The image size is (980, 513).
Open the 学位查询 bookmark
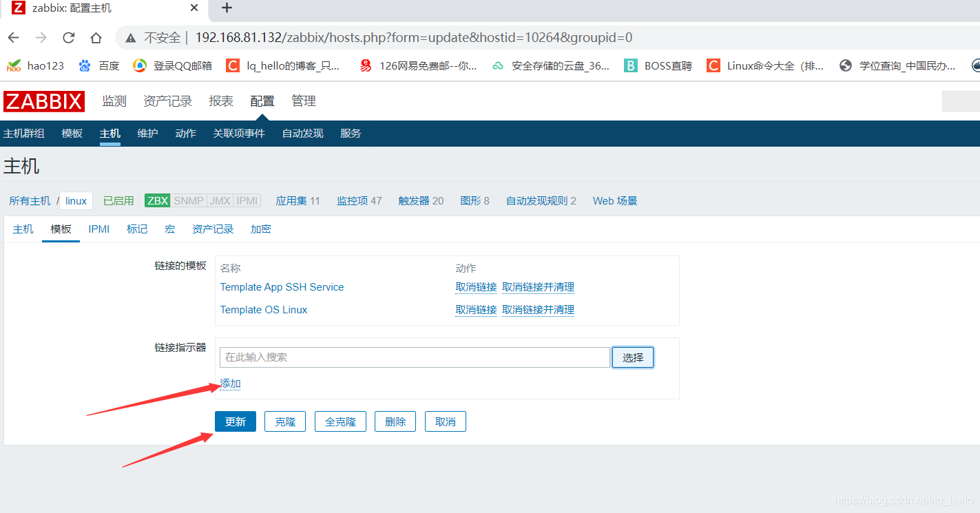(x=897, y=65)
